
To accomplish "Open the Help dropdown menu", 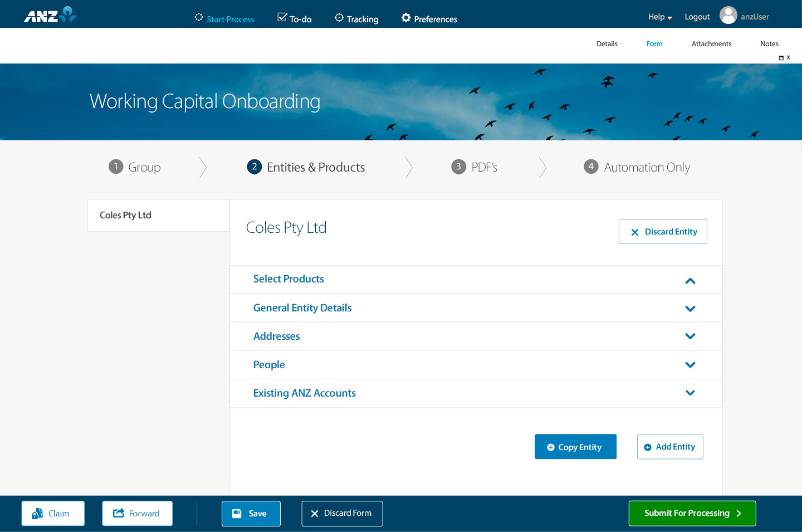I will [659, 17].
